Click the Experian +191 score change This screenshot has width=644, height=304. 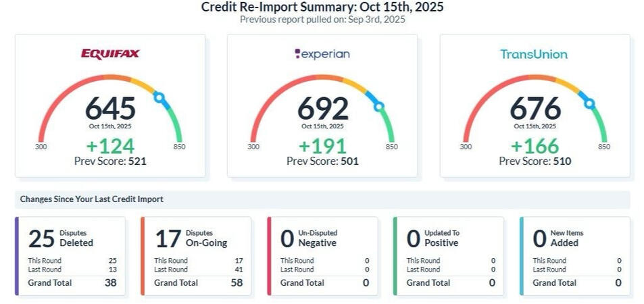click(x=322, y=146)
